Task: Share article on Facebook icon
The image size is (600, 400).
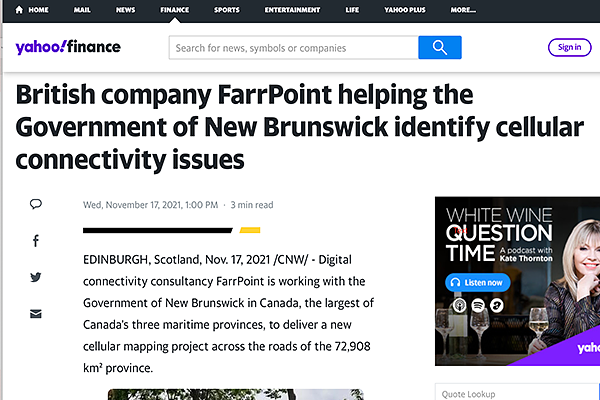Action: tap(36, 241)
